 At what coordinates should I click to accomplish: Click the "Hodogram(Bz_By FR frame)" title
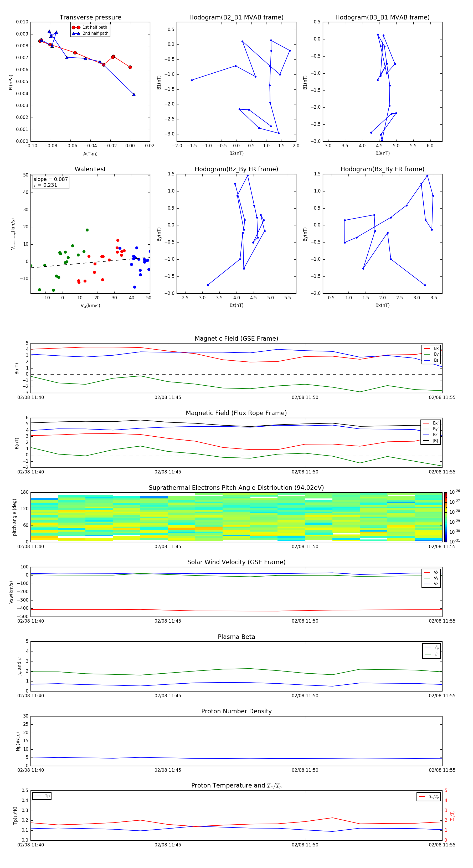tap(236, 169)
